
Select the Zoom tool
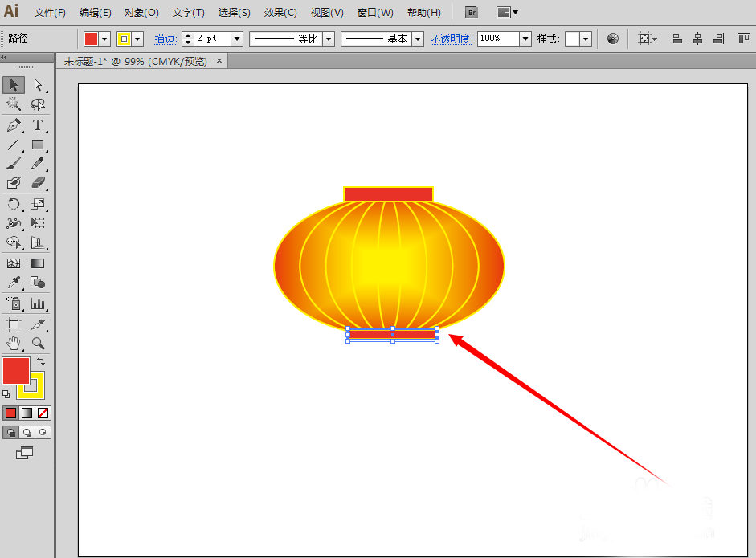[x=38, y=343]
